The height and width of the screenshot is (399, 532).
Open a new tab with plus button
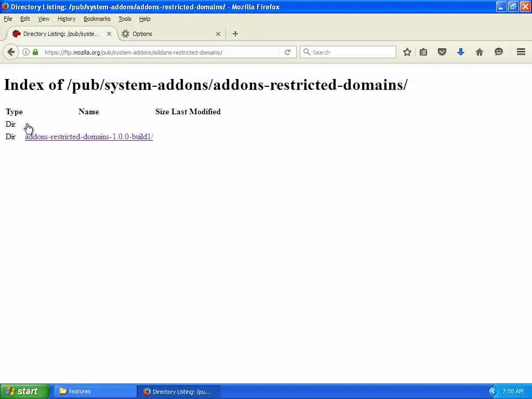[235, 34]
